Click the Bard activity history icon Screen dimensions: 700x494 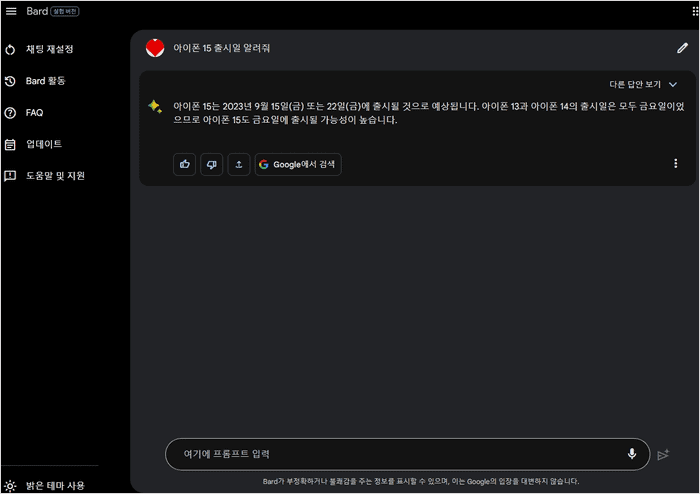pos(10,81)
